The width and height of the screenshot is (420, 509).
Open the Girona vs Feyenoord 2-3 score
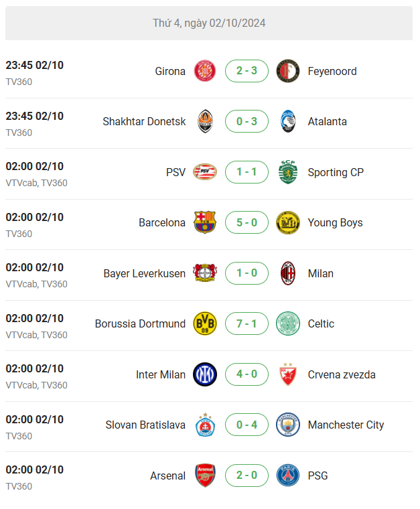[247, 71]
